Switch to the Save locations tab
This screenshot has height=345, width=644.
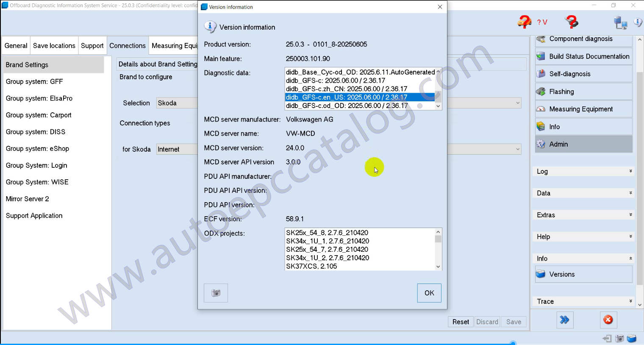coord(54,46)
